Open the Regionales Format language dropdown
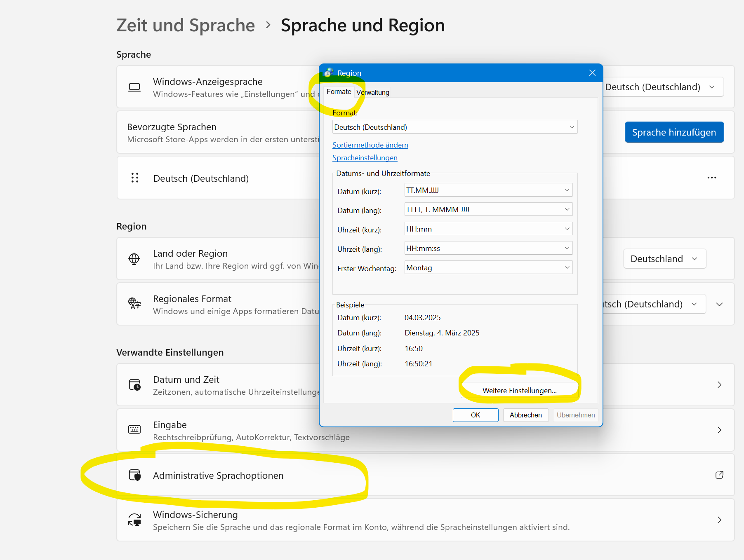Screen dimensions: 744x560 click(654, 304)
